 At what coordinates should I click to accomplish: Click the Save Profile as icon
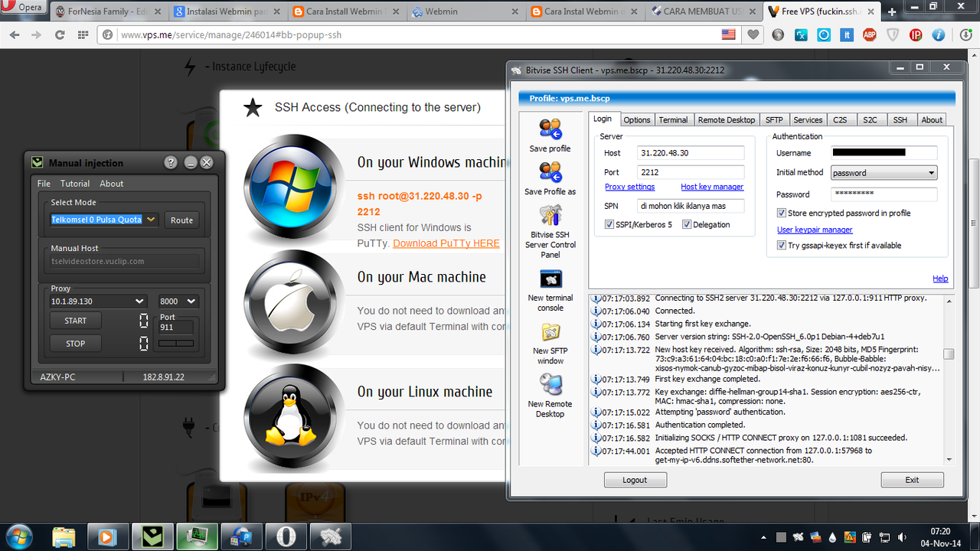coord(550,172)
